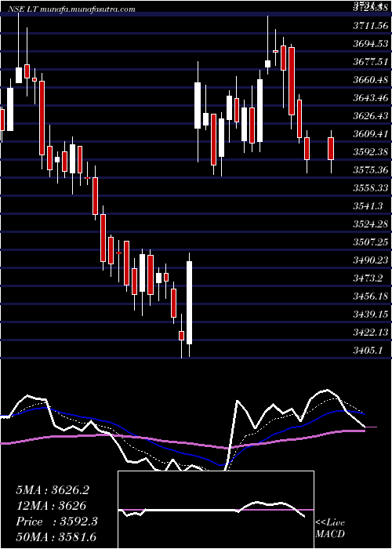Click inside the MACD inset chart box
The width and height of the screenshot is (392, 549).
[x=216, y=510]
